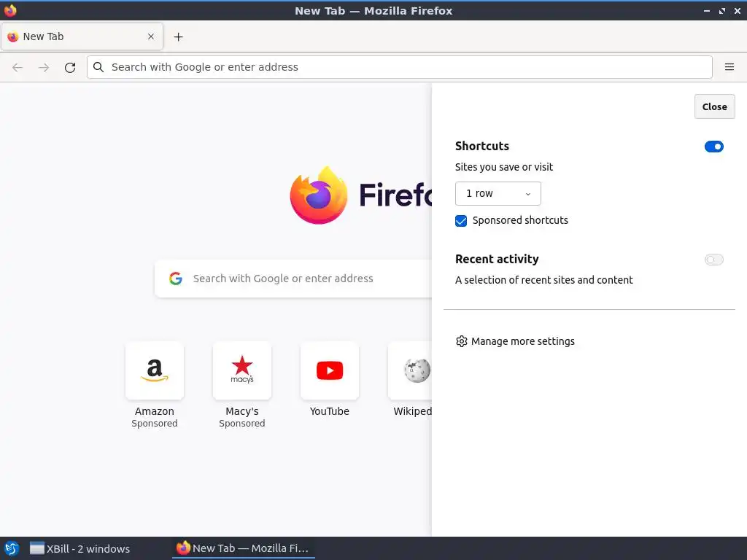Click the search magnifier icon in address bar
This screenshot has height=560, width=747.
coord(98,67)
